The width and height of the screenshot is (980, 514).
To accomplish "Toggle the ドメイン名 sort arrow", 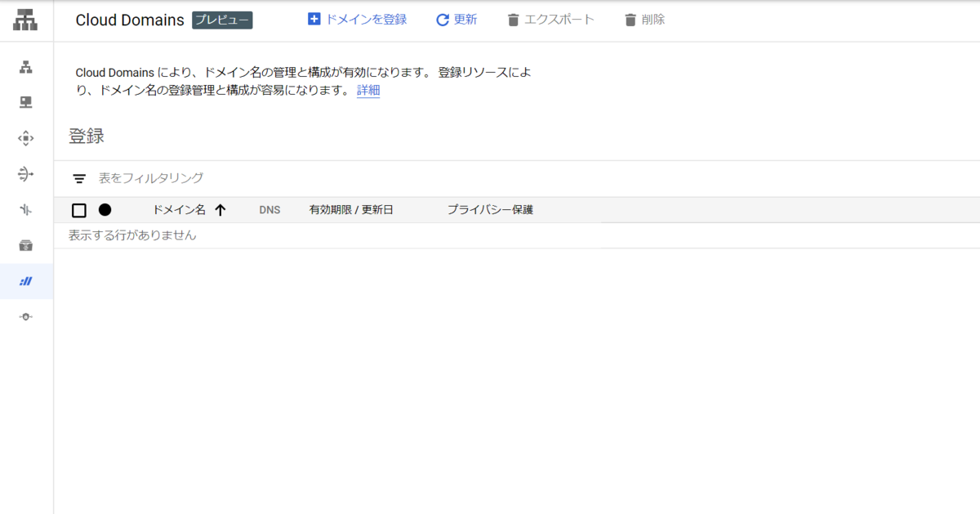I will (220, 209).
